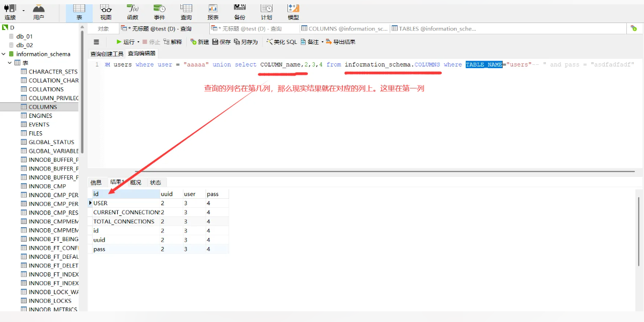Open the 用户 (User) manager icon
Viewport: 644px width, 322px height.
click(x=39, y=10)
